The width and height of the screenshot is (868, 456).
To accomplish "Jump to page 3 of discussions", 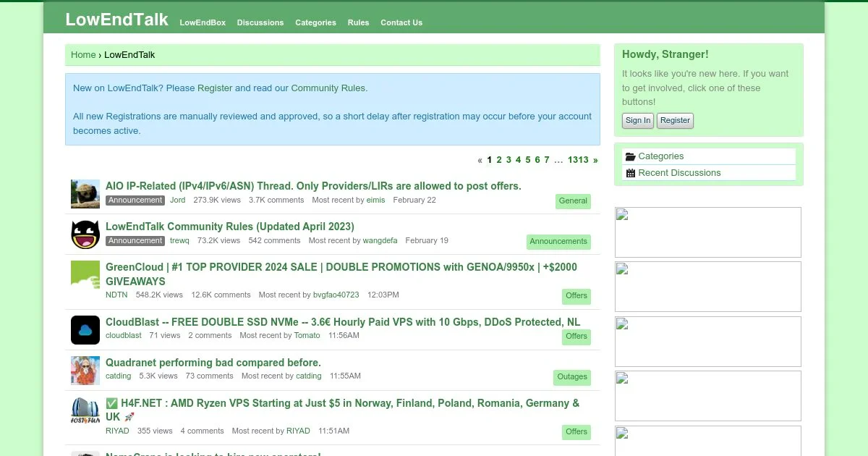I will [509, 160].
